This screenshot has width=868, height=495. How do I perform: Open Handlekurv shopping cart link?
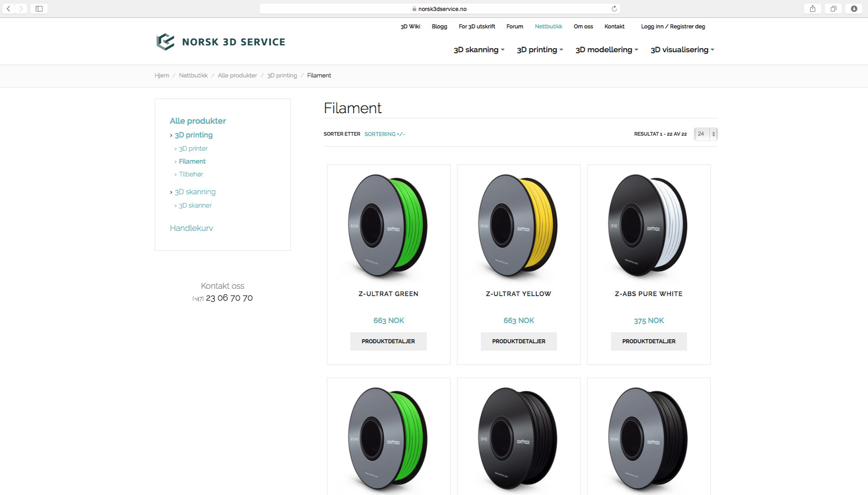(x=191, y=228)
